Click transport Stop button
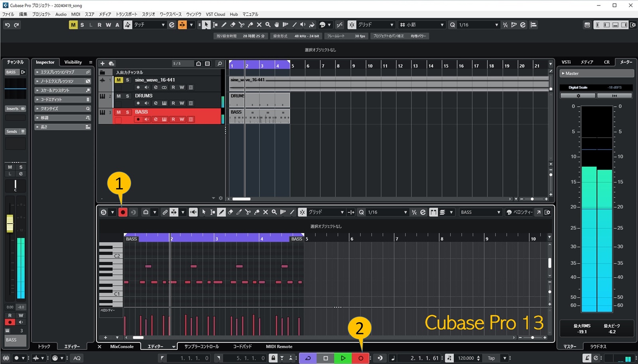This screenshot has height=364, width=638. 325,358
